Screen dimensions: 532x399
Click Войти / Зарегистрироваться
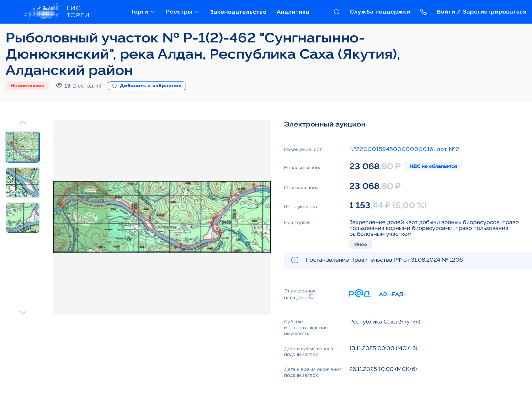[x=481, y=12]
